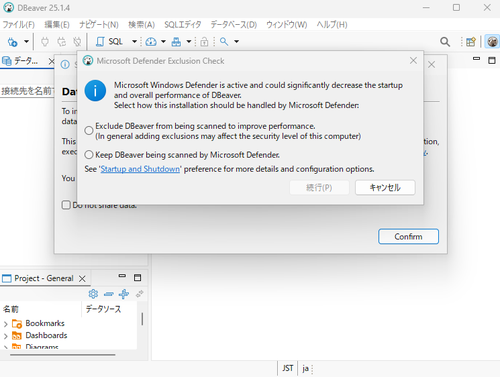Click the transaction lock toolbar icon
500x377 pixels.
point(204,42)
